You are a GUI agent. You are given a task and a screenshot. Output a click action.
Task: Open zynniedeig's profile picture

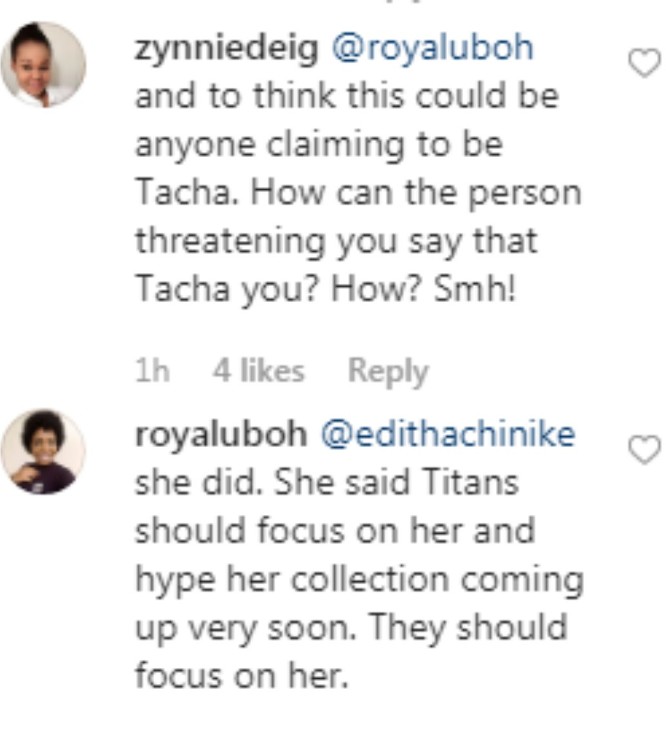[44, 64]
